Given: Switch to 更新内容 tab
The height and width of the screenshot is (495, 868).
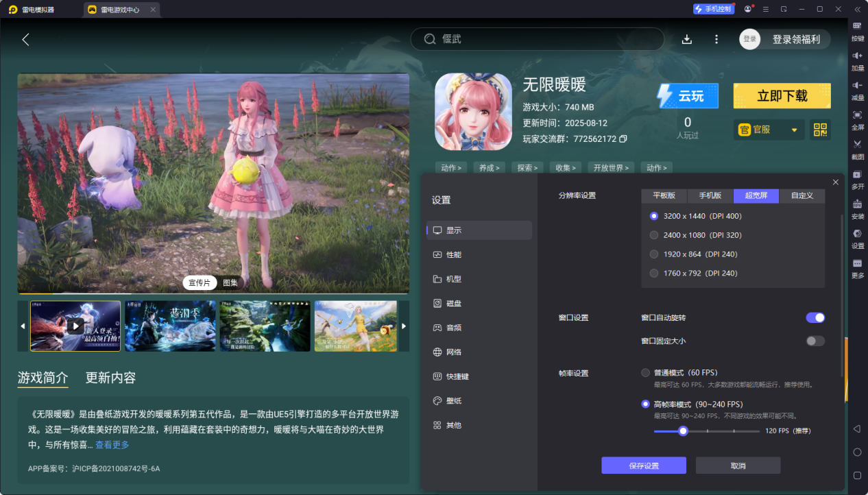Looking at the screenshot, I should (x=110, y=378).
